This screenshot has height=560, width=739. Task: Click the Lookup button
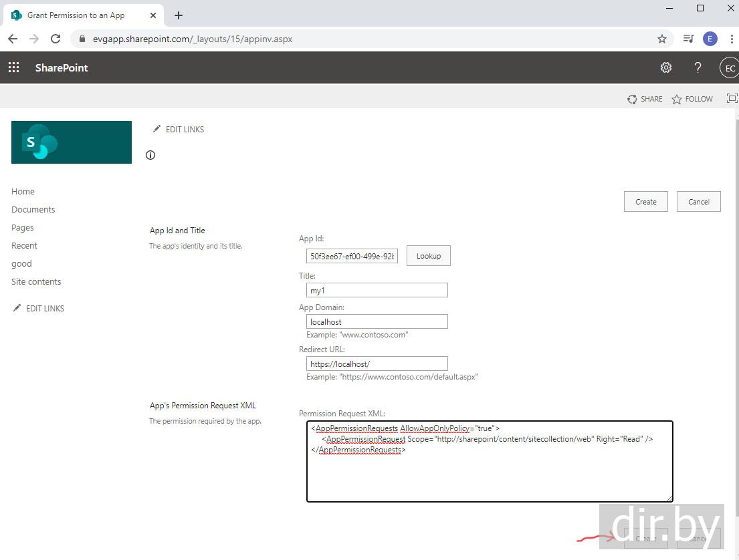pos(428,256)
